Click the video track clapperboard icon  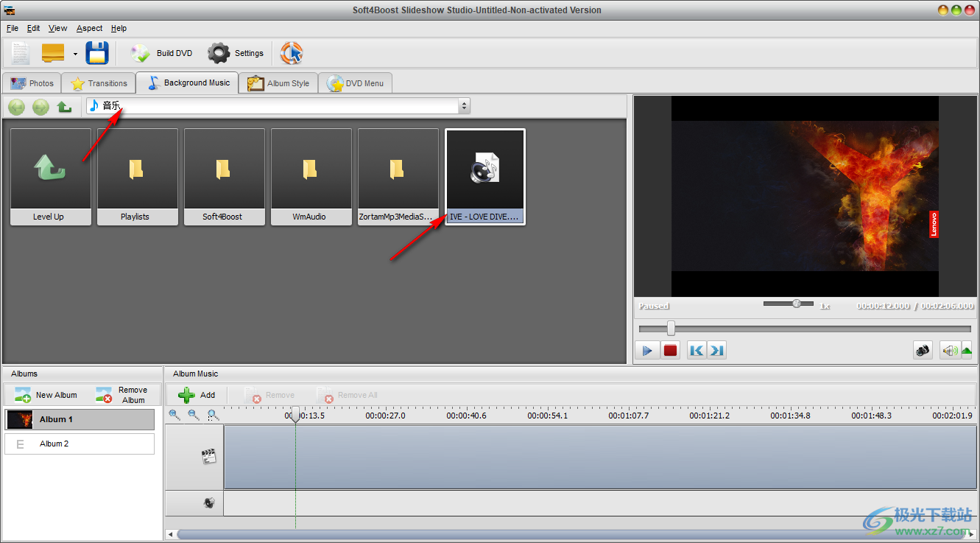pyautogui.click(x=209, y=457)
